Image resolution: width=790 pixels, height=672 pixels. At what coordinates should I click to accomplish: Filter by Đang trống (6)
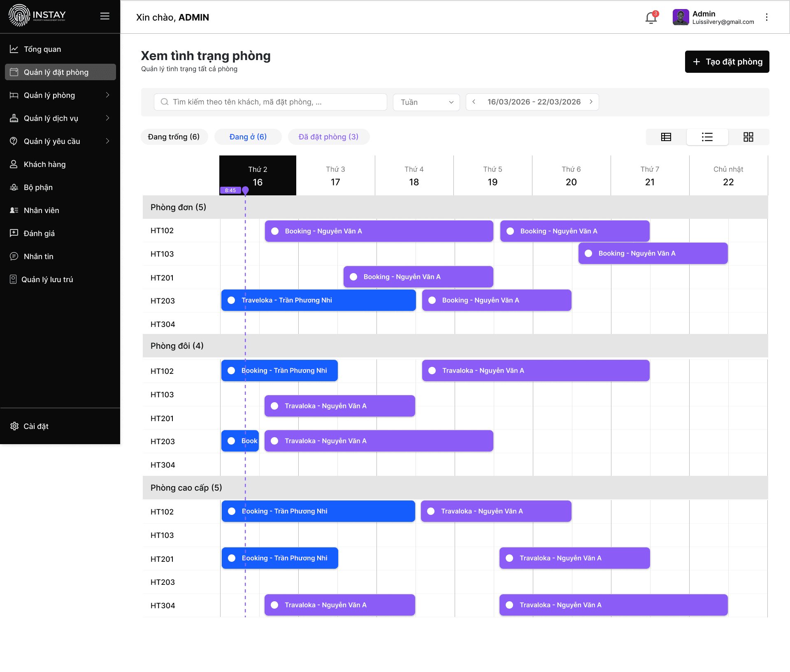pyautogui.click(x=174, y=137)
